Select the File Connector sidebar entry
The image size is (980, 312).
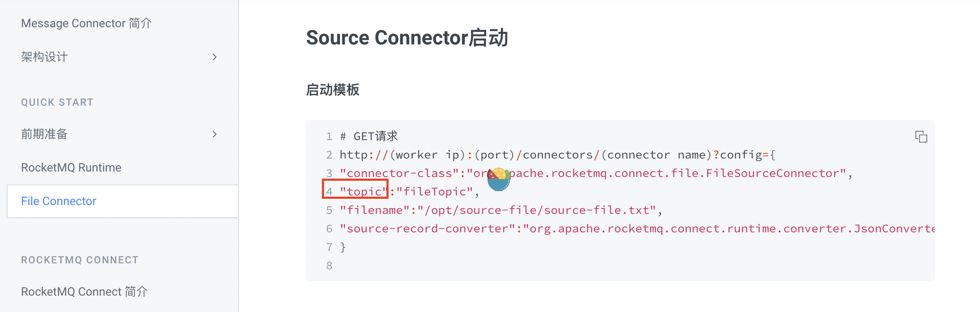(123, 201)
